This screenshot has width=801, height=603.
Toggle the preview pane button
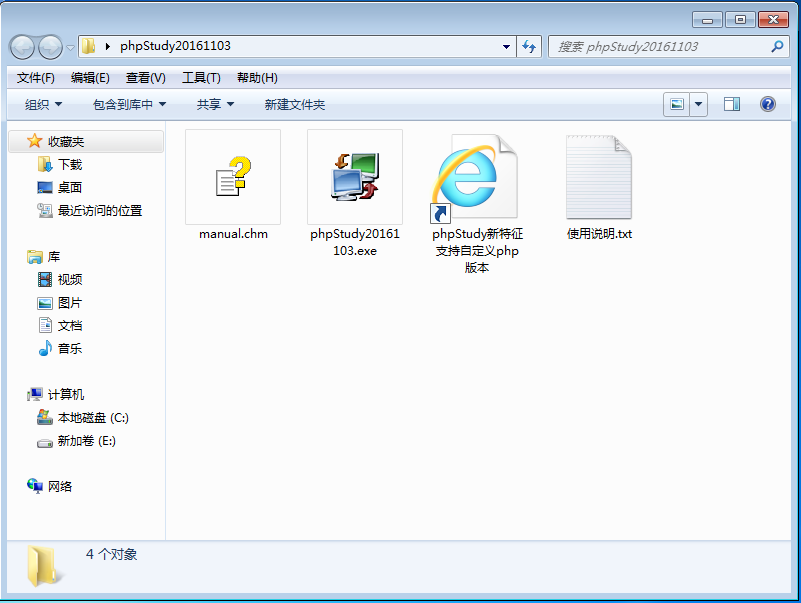(732, 105)
